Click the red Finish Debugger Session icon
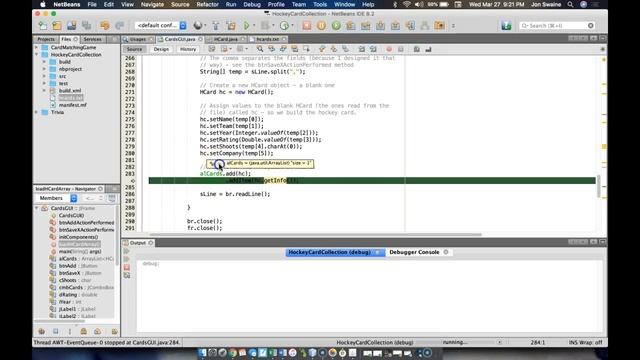 click(x=307, y=26)
